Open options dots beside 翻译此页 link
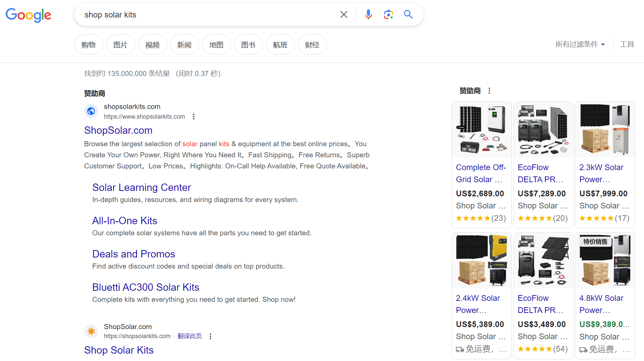The image size is (644, 361). (x=210, y=336)
